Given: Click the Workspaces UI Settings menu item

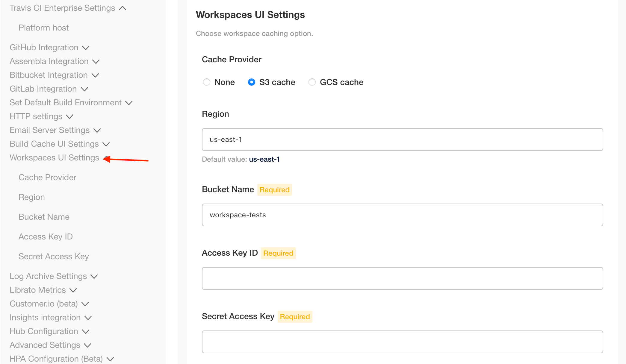Looking at the screenshot, I should pyautogui.click(x=54, y=157).
